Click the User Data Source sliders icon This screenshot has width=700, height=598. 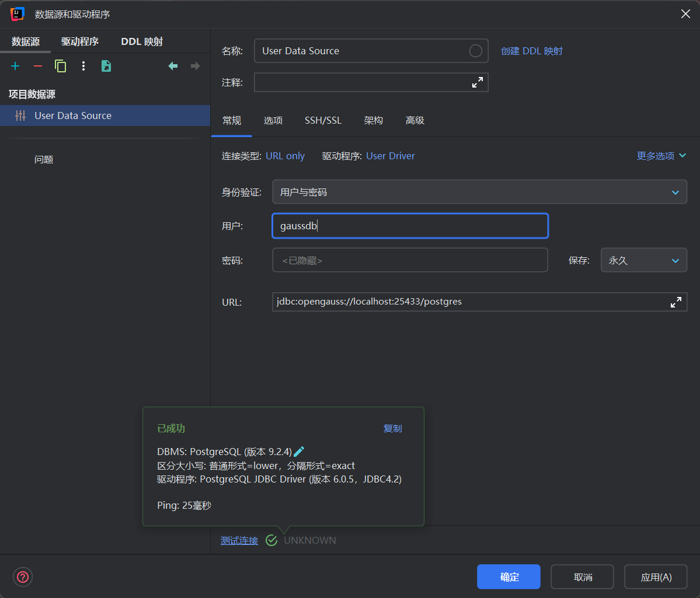(20, 116)
